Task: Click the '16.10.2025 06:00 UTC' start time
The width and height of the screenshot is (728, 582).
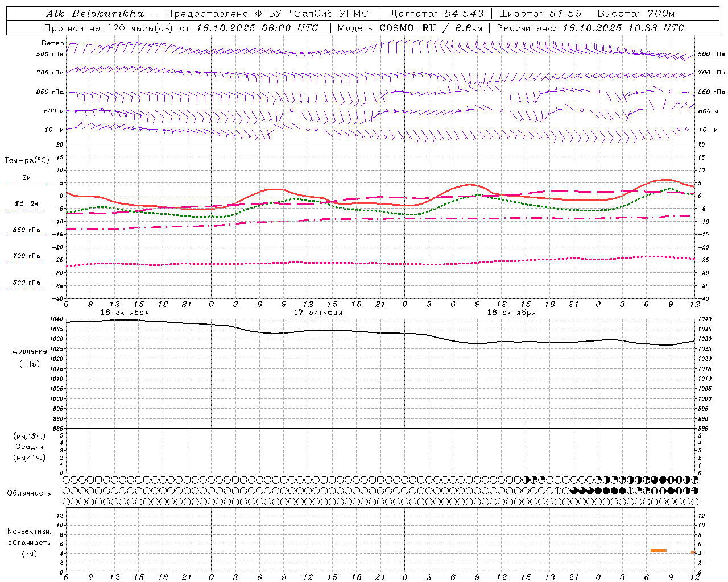Action: [x=257, y=28]
